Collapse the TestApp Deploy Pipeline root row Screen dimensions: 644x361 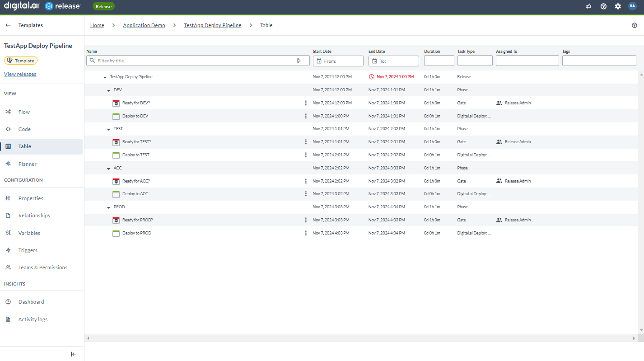coord(105,77)
